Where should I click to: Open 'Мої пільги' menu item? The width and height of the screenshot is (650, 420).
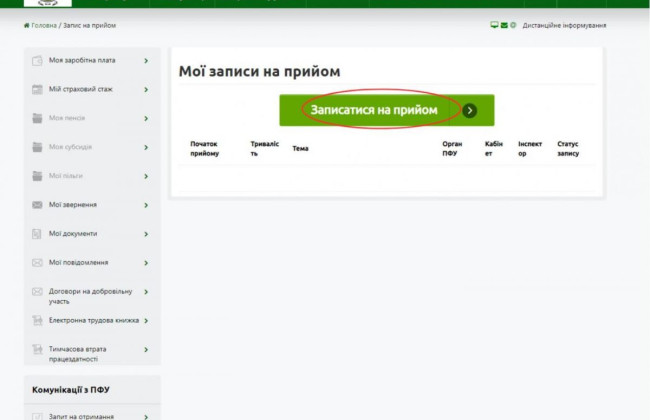coord(66,176)
